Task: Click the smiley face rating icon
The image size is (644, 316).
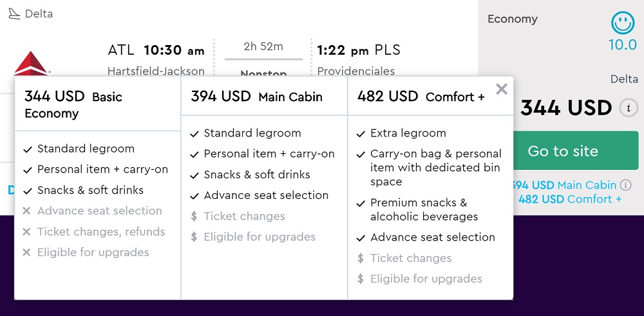Action: 623,23
